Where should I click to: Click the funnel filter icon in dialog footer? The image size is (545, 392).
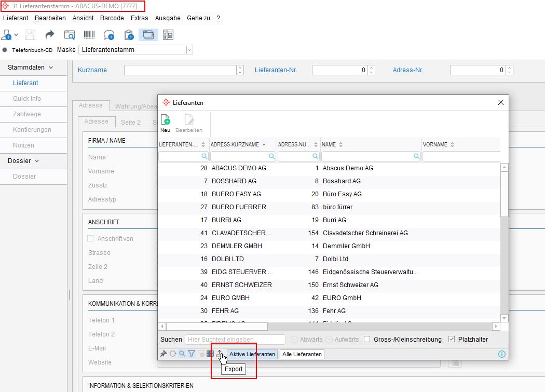(192, 354)
